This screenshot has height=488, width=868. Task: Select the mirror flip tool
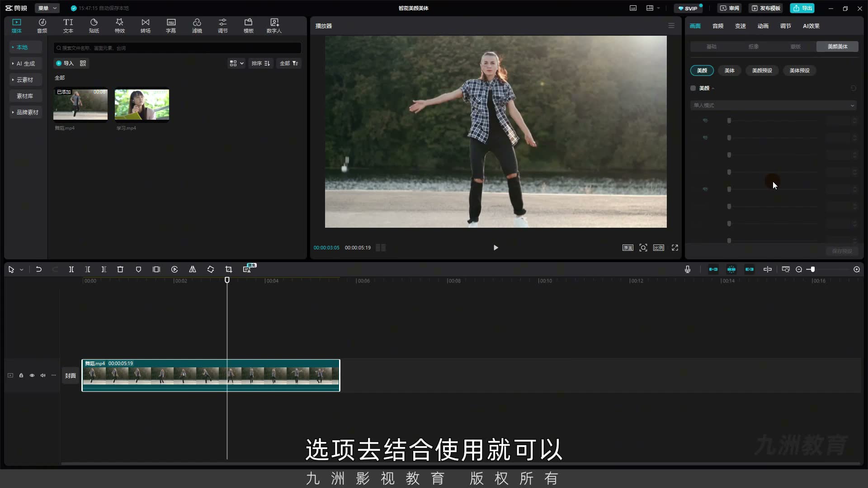[193, 269]
